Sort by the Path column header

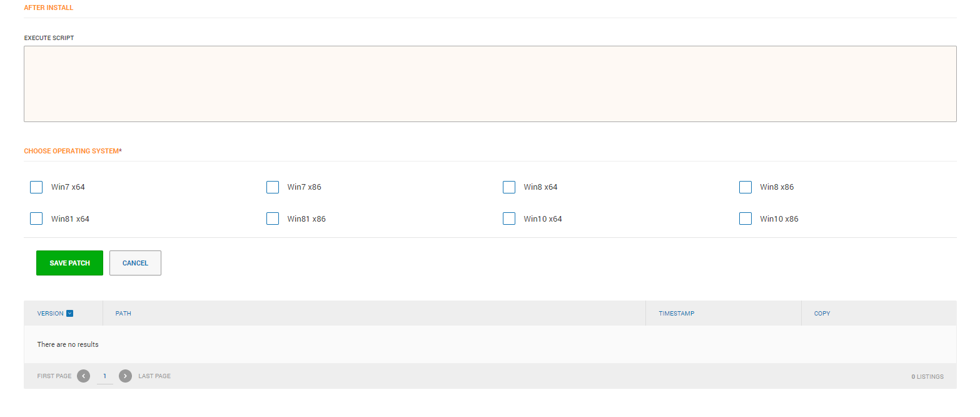123,314
